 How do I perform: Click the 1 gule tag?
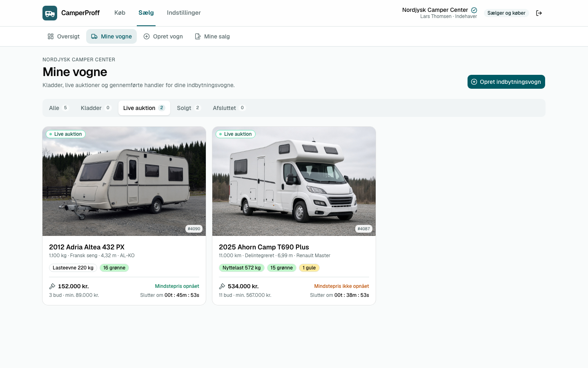309,268
